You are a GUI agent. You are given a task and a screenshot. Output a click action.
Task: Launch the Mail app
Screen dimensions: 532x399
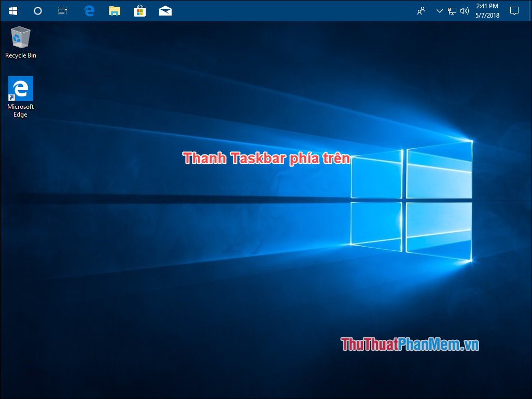165,10
